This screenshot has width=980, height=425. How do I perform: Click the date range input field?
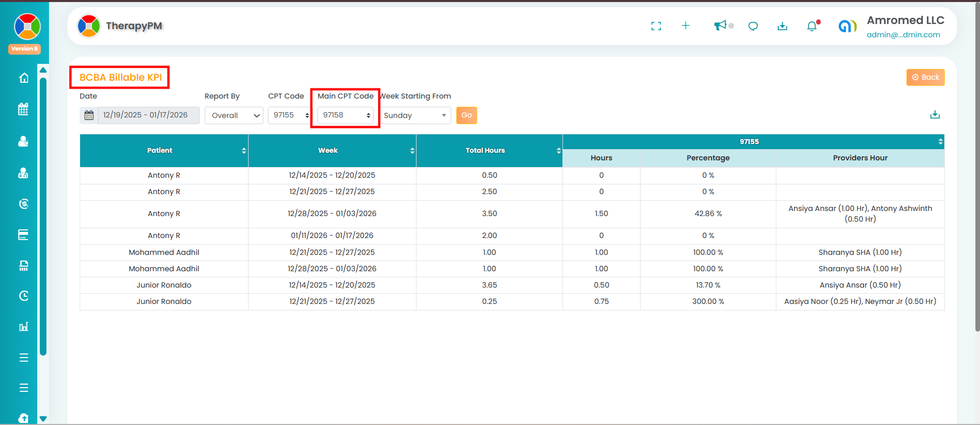pyautogui.click(x=148, y=115)
